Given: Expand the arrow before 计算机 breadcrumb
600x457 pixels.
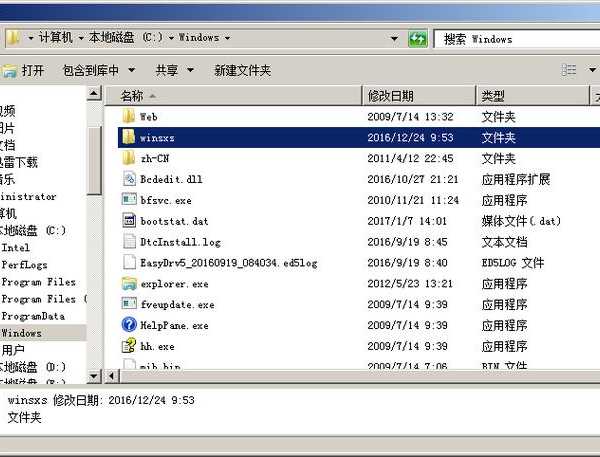Looking at the screenshot, I should pyautogui.click(x=31, y=38).
